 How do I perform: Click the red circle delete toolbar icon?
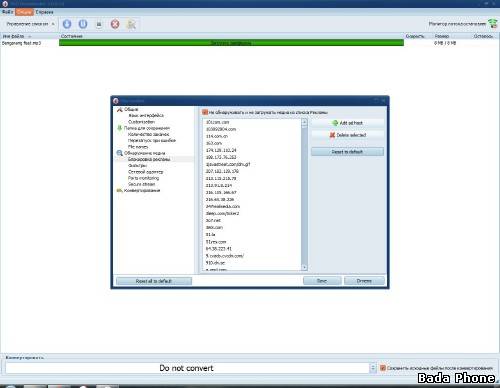pyautogui.click(x=115, y=24)
